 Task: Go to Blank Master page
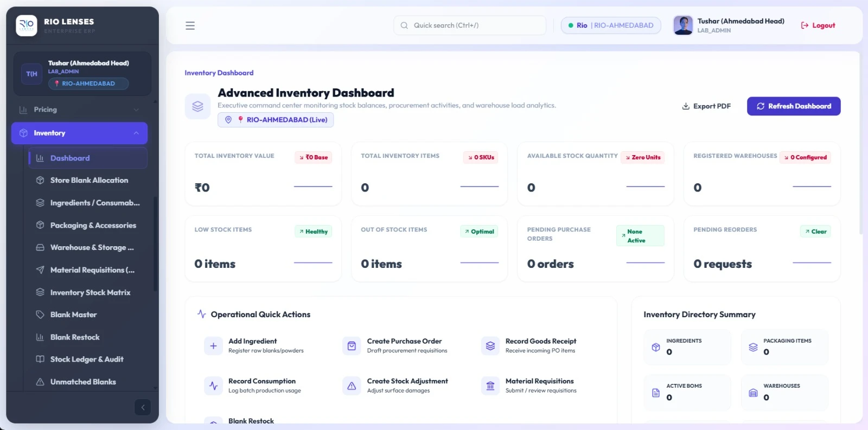(88, 315)
